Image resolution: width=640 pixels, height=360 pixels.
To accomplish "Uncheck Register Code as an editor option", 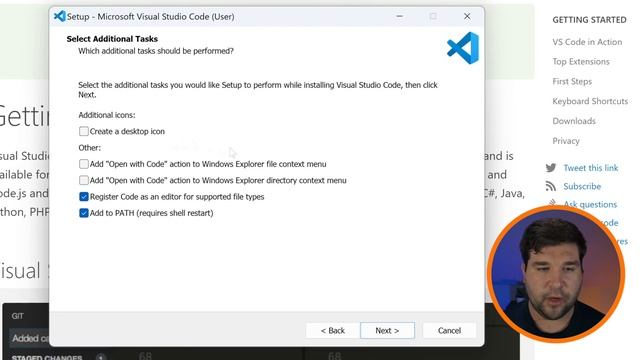I will point(84,197).
